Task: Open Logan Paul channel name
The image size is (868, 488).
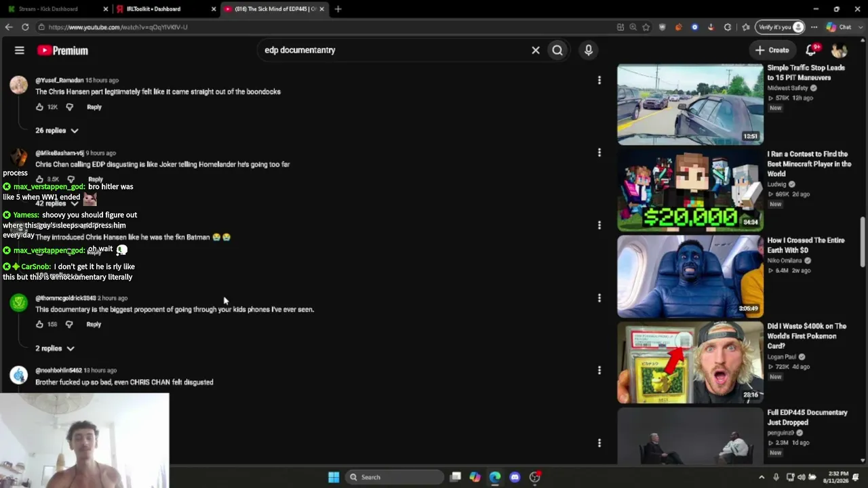Action: point(782,357)
